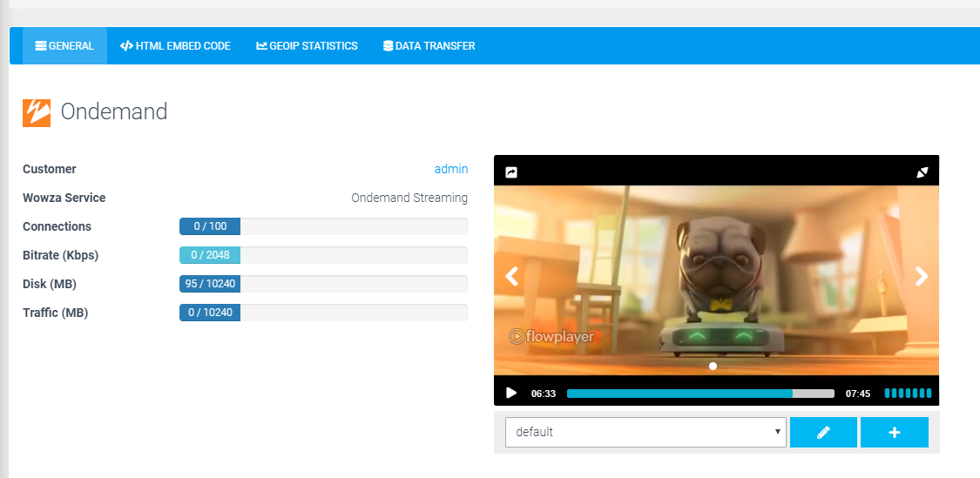The image size is (980, 478).
Task: Open the default player dropdown
Action: (x=645, y=433)
